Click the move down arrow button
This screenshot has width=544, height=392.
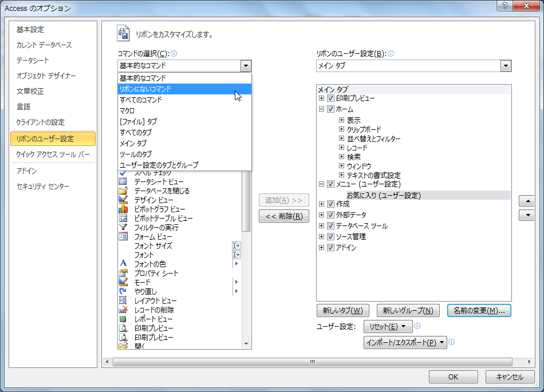click(x=528, y=215)
